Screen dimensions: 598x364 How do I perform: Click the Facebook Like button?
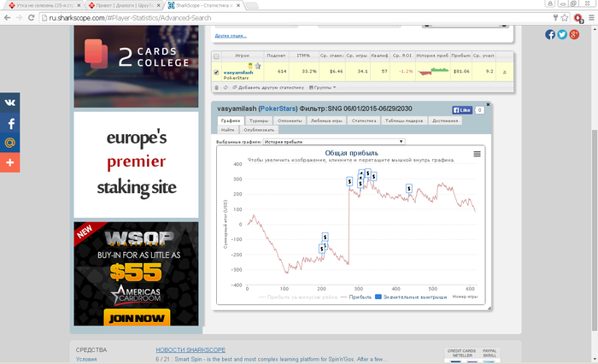pos(462,110)
